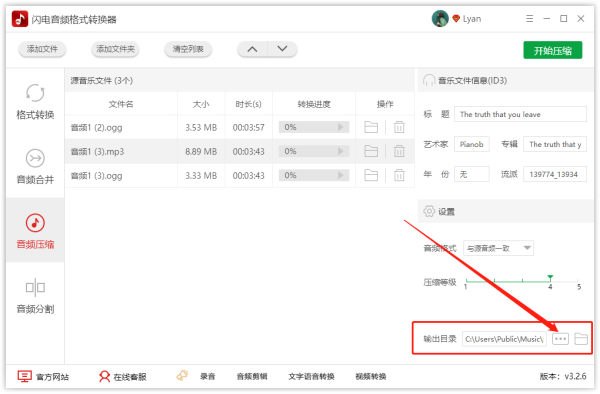Open output folder for 音频1 (3).ogg
600x394 pixels.
pos(371,176)
